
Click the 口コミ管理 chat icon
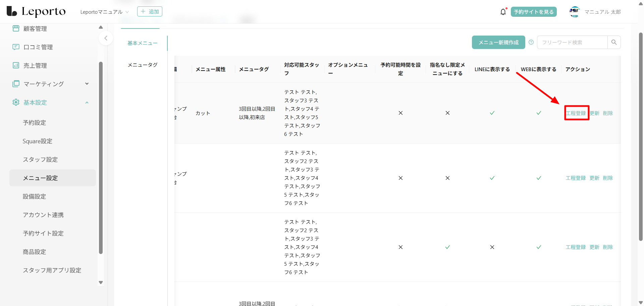(16, 47)
